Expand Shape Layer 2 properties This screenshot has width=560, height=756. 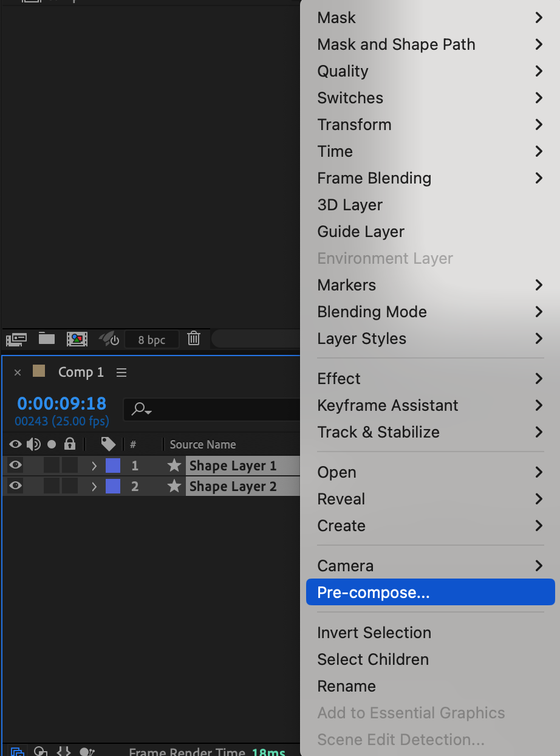click(x=94, y=487)
